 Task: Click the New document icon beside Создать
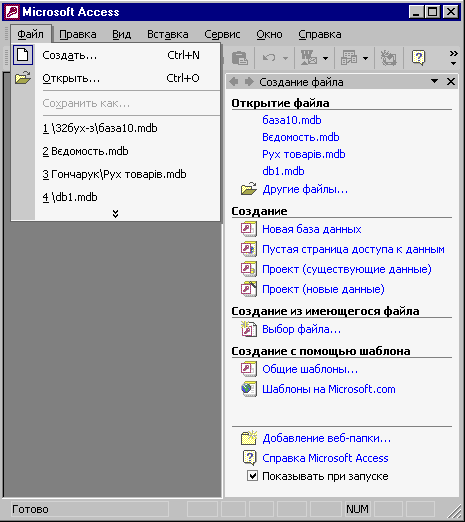[23, 55]
